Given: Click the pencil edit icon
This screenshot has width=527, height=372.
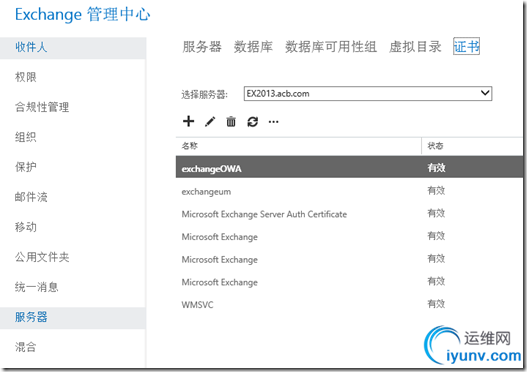Looking at the screenshot, I should pos(210,122).
